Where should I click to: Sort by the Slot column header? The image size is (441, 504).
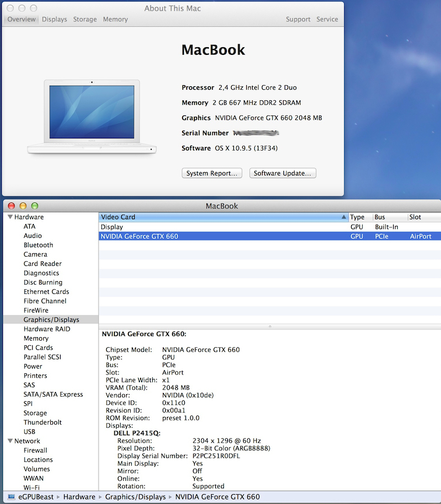coord(424,217)
